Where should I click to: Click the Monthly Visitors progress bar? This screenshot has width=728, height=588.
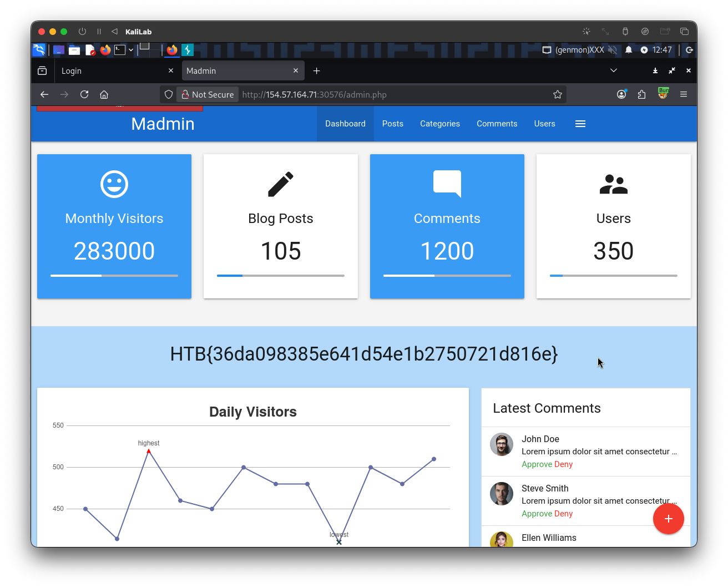114,276
